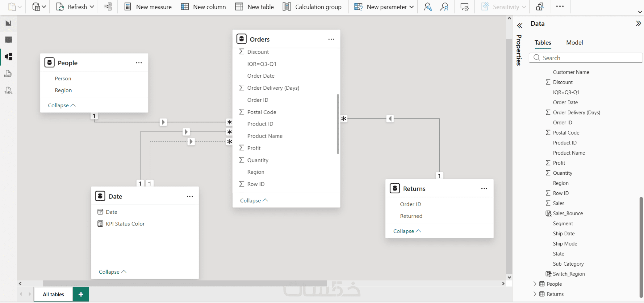This screenshot has height=303, width=644.
Task: Expand the People table in Data pane
Action: (535, 284)
